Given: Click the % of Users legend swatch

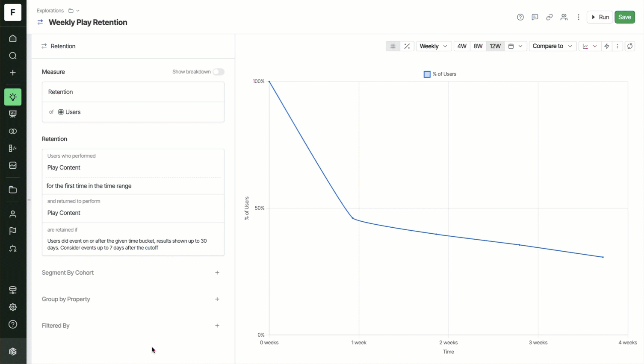Looking at the screenshot, I should click(x=427, y=74).
